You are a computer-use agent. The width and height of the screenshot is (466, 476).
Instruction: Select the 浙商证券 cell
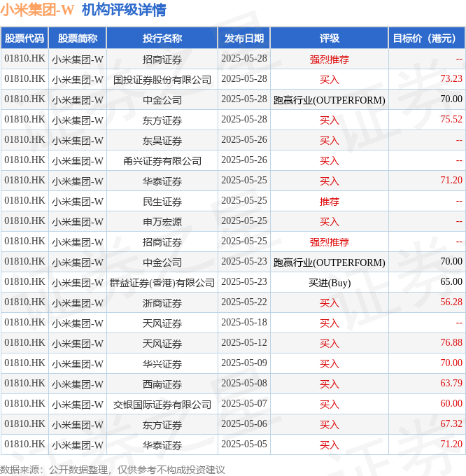tap(162, 303)
